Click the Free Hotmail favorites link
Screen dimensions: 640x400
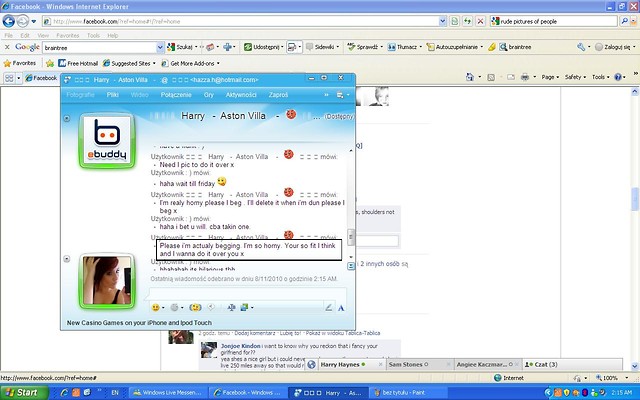78,63
